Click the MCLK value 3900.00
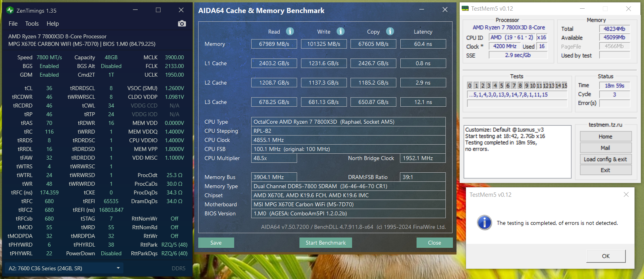 click(174, 57)
